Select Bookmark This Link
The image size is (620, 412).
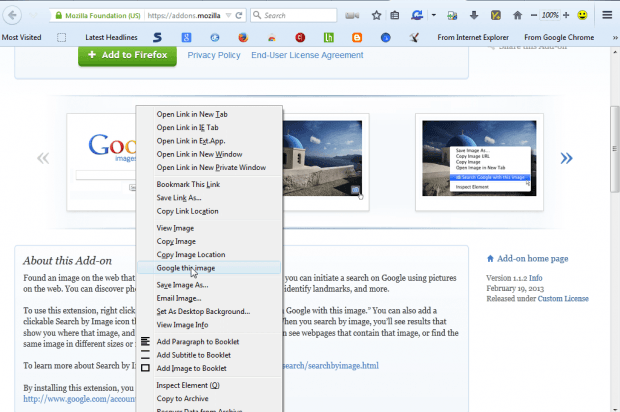[209, 184]
